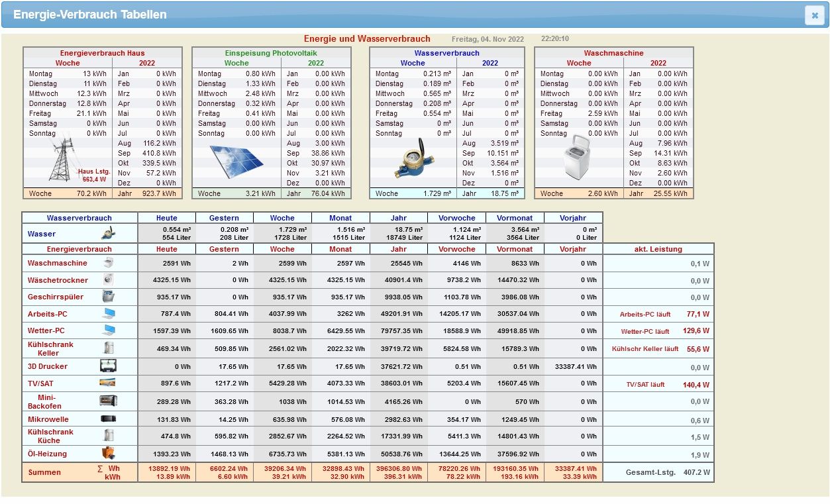This screenshot has height=504, width=830.
Task: Click the Sep 410.8 kWh value in Haus card
Action: tap(147, 153)
